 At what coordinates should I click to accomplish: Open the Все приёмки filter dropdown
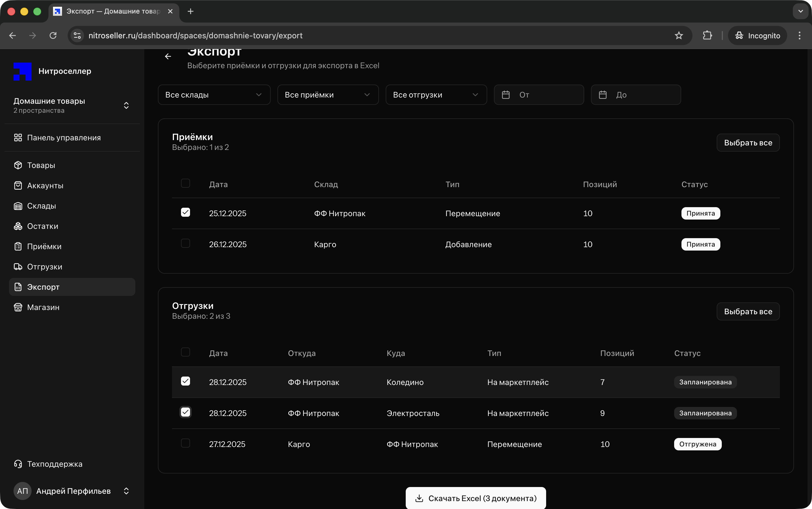328,95
